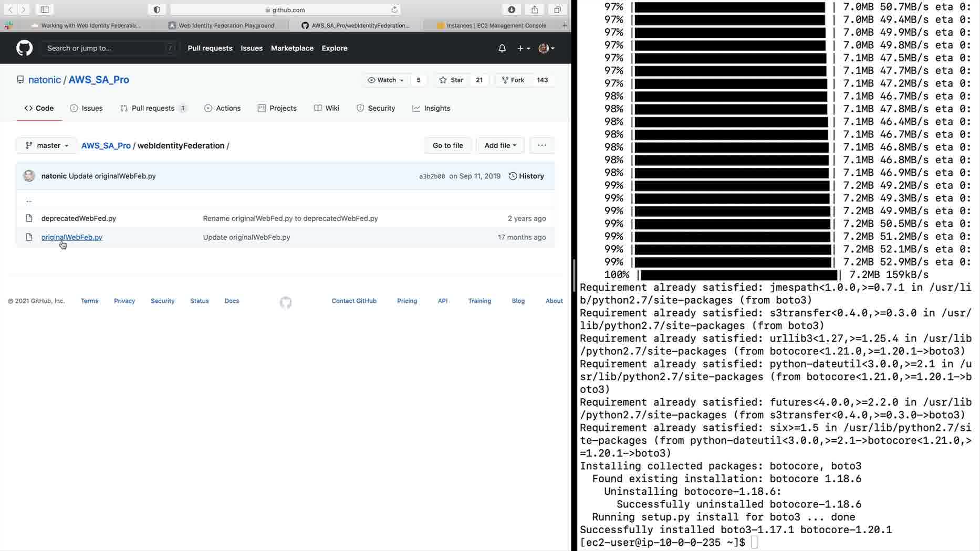Open the notifications bell
The width and height of the screenshot is (980, 551).
[502, 48]
